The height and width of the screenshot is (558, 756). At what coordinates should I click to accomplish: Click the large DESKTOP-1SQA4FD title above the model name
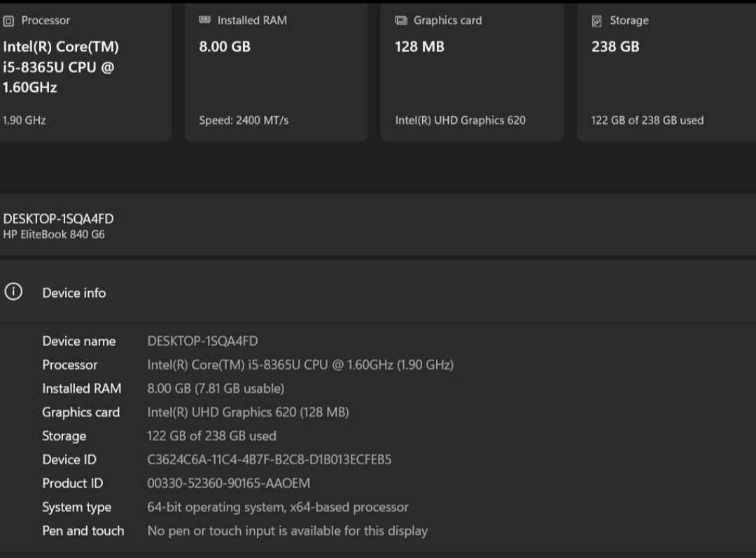[x=58, y=219]
